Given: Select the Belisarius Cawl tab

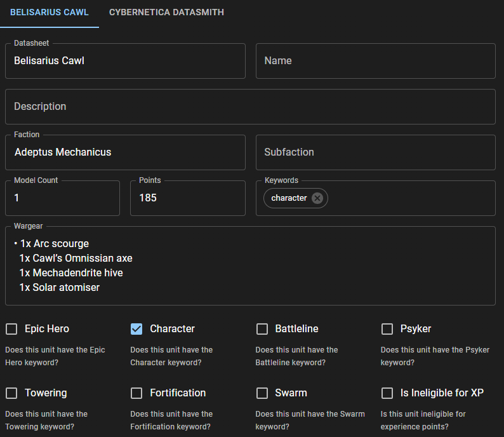Looking at the screenshot, I should pos(50,13).
